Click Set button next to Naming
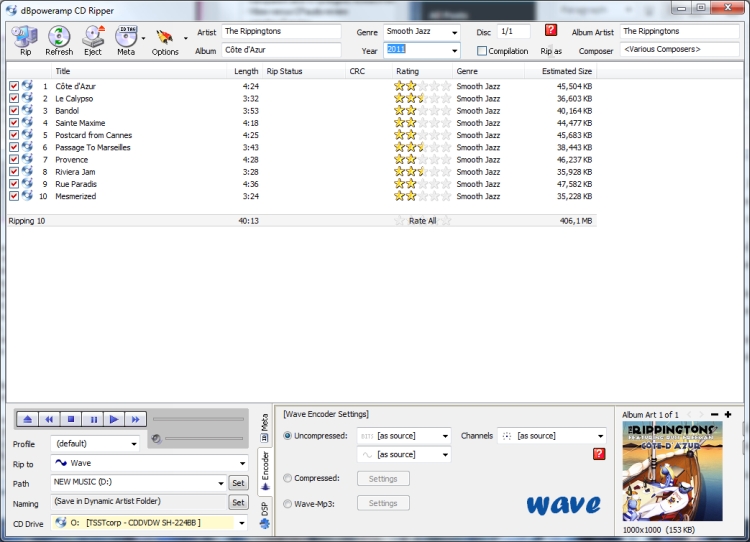Image resolution: width=750 pixels, height=542 pixels. point(238,502)
